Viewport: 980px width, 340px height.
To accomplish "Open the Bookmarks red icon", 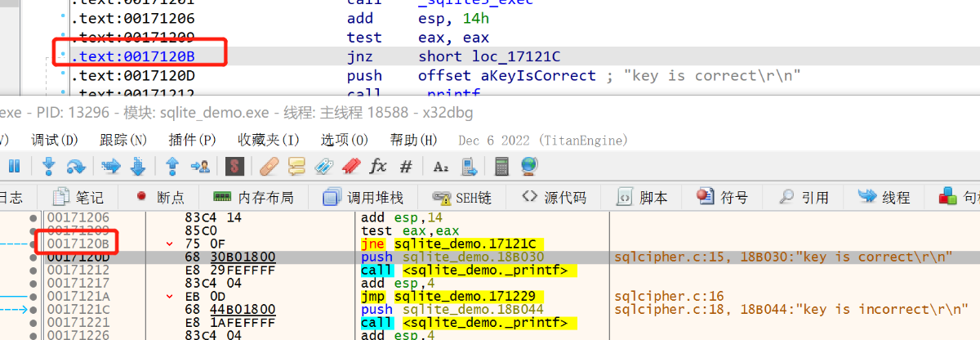I will (351, 166).
